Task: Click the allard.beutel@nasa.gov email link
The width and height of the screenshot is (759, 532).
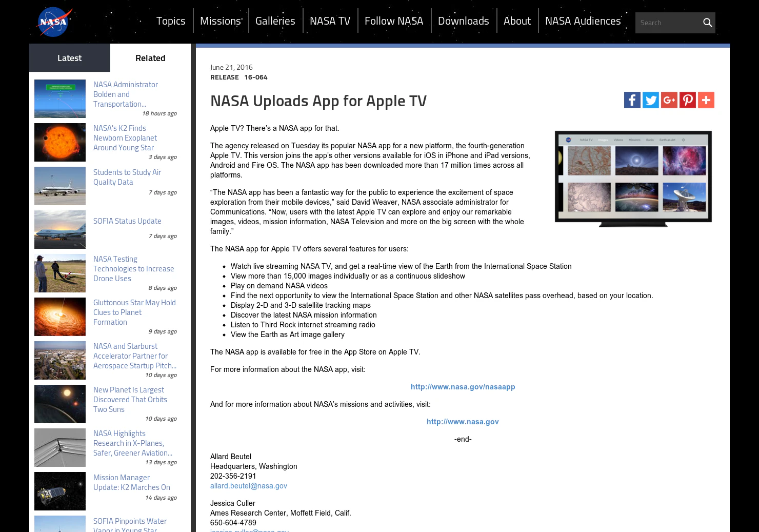Action: 249,486
